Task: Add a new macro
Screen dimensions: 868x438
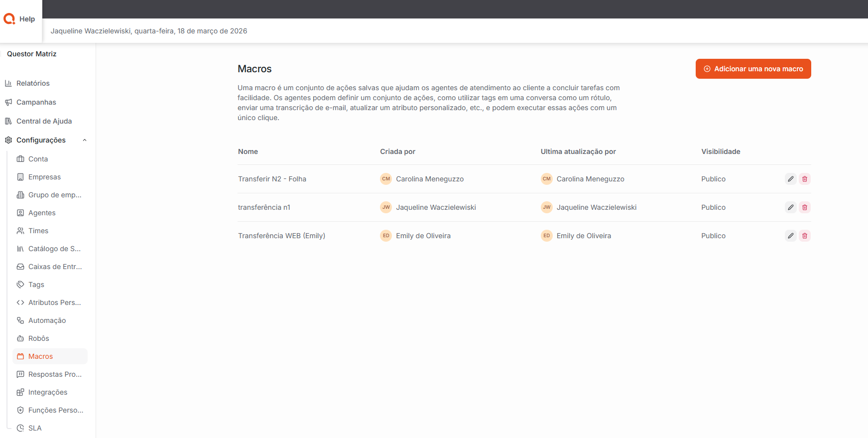Action: click(x=753, y=69)
